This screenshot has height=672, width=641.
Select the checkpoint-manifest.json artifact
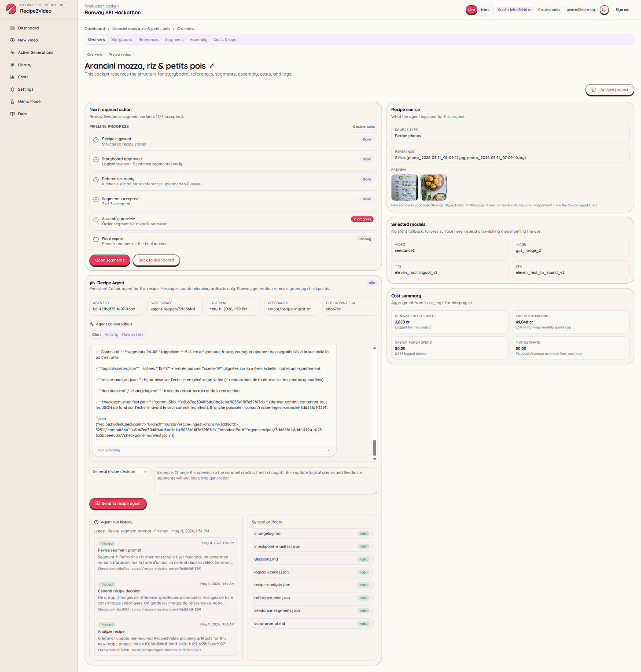[x=312, y=547]
